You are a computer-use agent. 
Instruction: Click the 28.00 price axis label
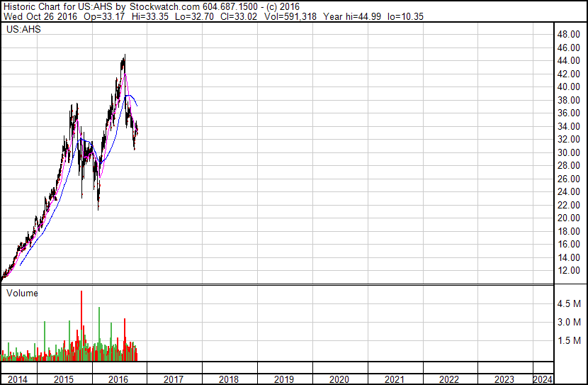[x=568, y=165]
